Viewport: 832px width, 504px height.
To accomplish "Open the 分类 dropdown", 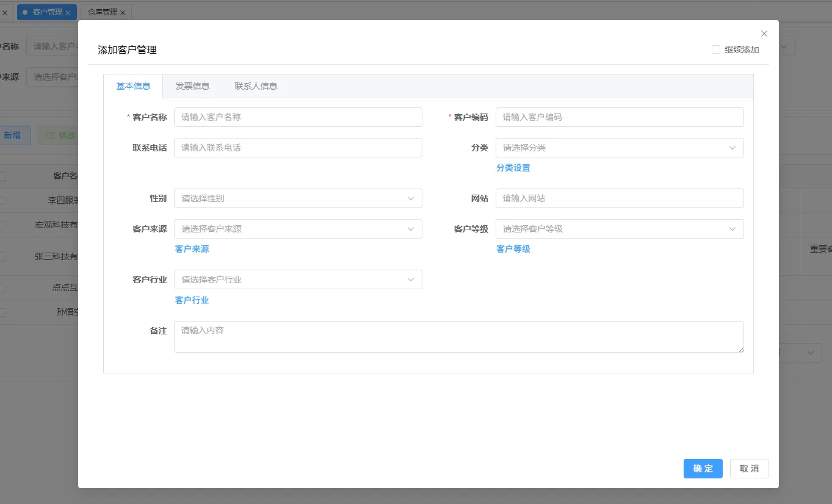I will (x=619, y=148).
